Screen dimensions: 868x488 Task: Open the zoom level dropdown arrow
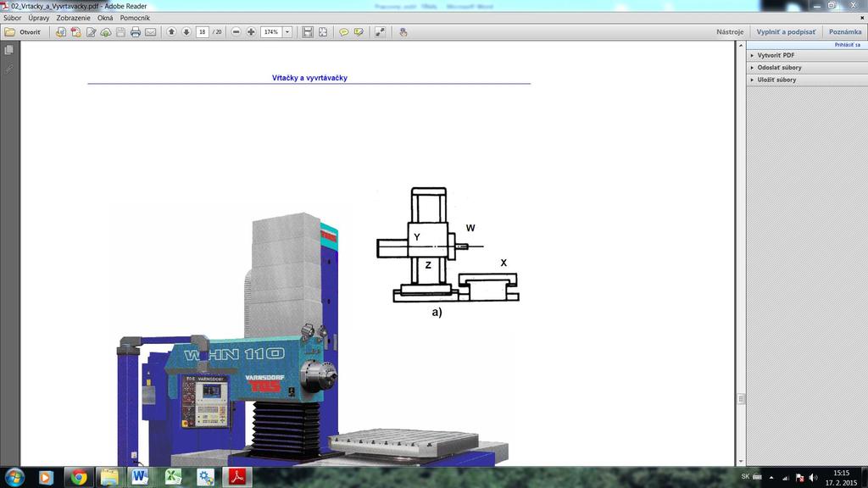tap(287, 32)
